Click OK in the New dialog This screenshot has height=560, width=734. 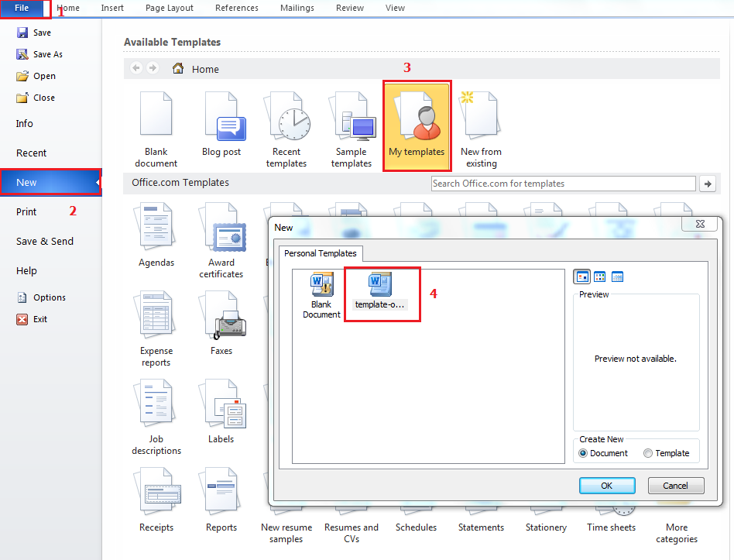(x=607, y=486)
